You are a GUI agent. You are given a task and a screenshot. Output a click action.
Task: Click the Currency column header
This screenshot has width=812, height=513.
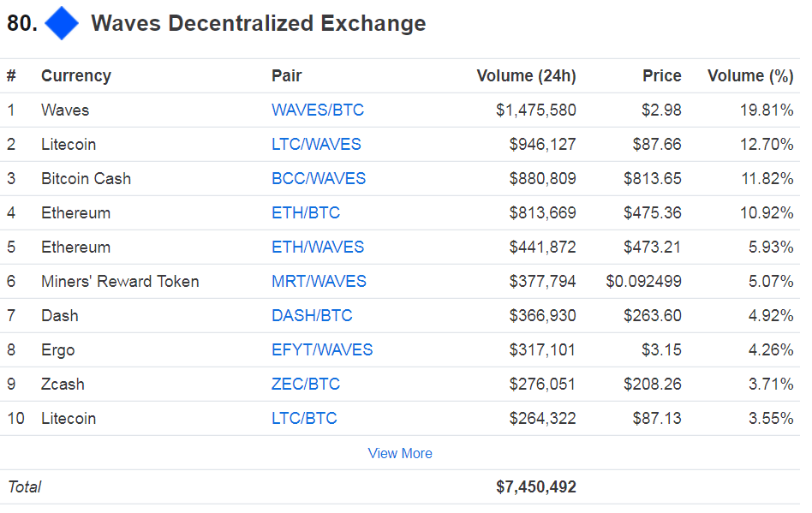pos(76,75)
